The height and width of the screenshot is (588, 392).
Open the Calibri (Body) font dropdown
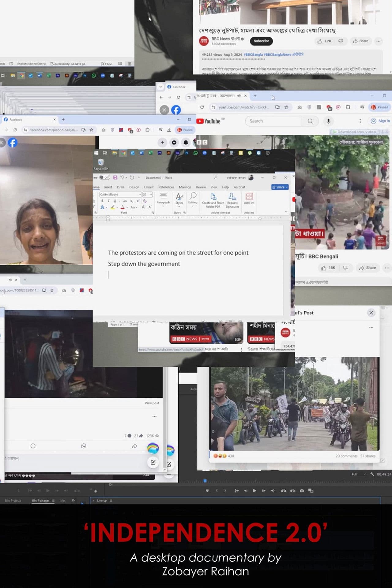coord(140,195)
